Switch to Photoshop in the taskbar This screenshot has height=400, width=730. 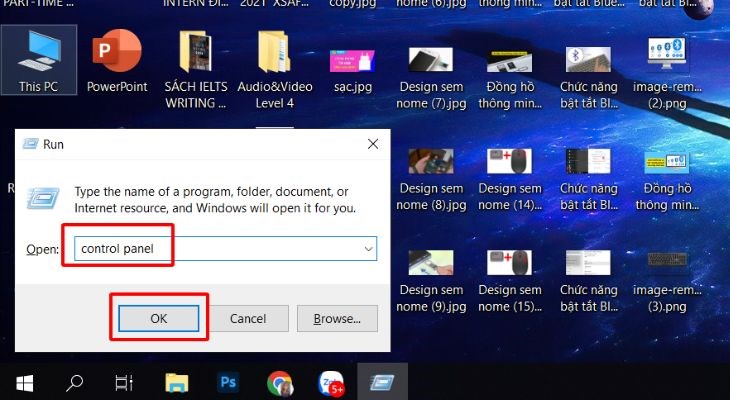[228, 383]
